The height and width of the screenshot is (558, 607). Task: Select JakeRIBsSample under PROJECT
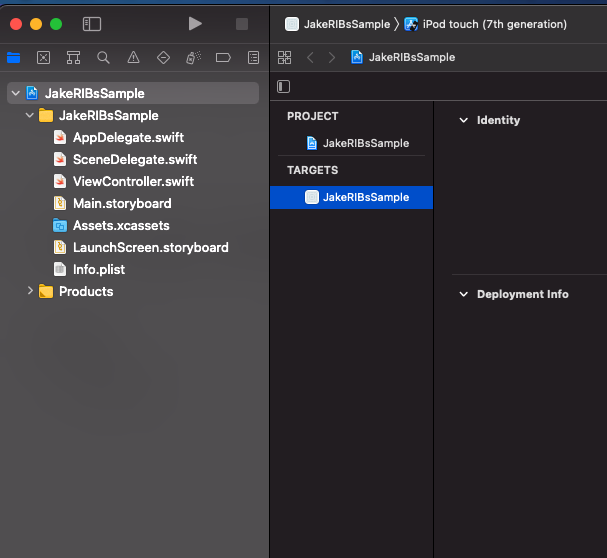coord(352,143)
